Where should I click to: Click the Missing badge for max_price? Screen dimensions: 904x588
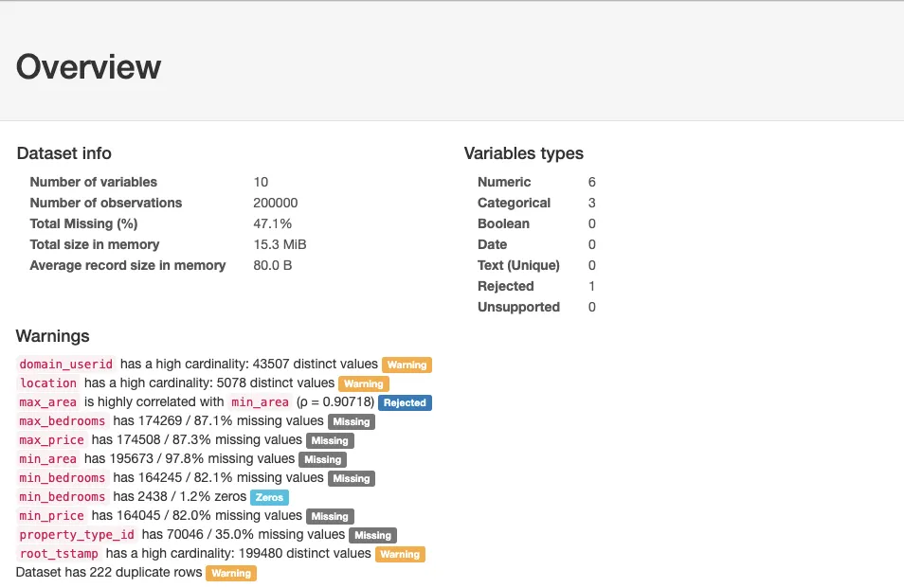tap(330, 440)
